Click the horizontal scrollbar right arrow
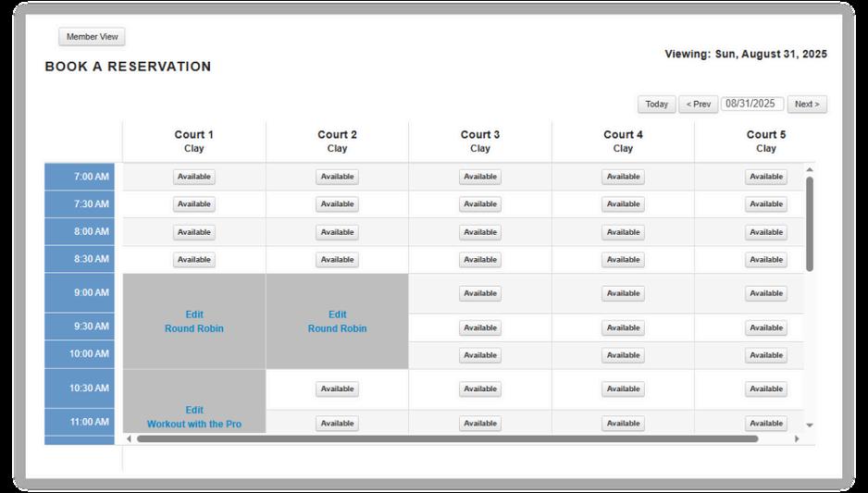 797,438
